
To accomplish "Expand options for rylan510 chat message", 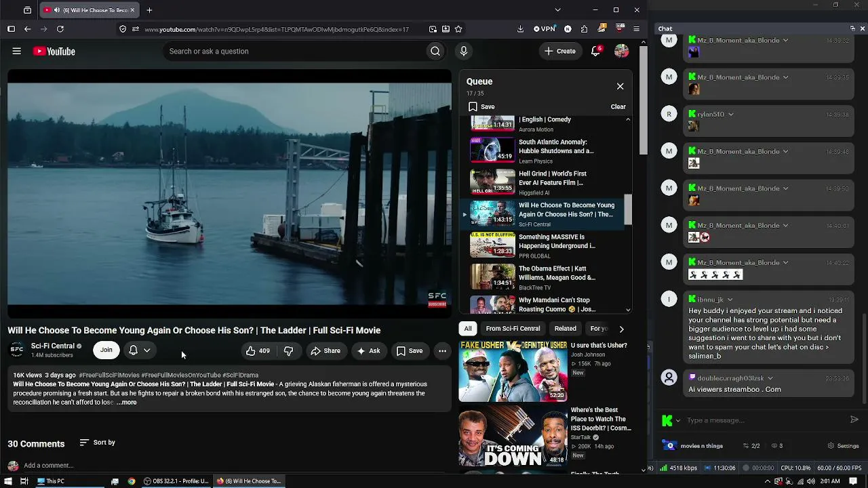I will [730, 115].
